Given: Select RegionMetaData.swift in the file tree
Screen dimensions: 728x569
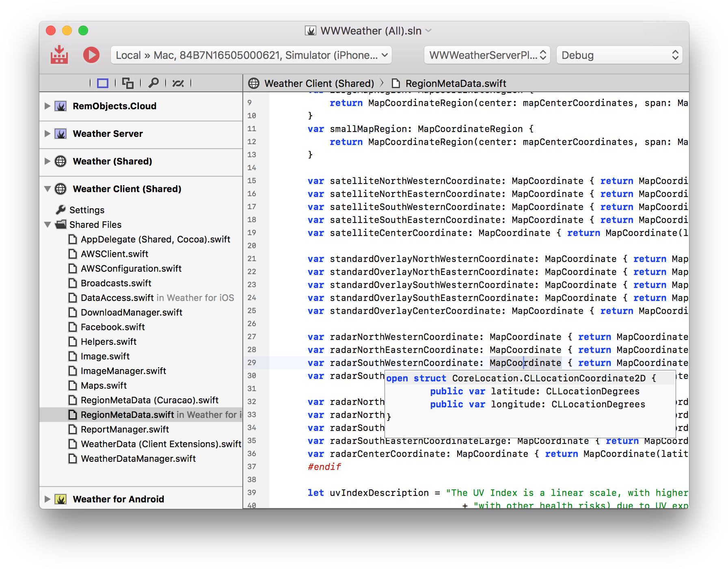Looking at the screenshot, I should tap(141, 415).
